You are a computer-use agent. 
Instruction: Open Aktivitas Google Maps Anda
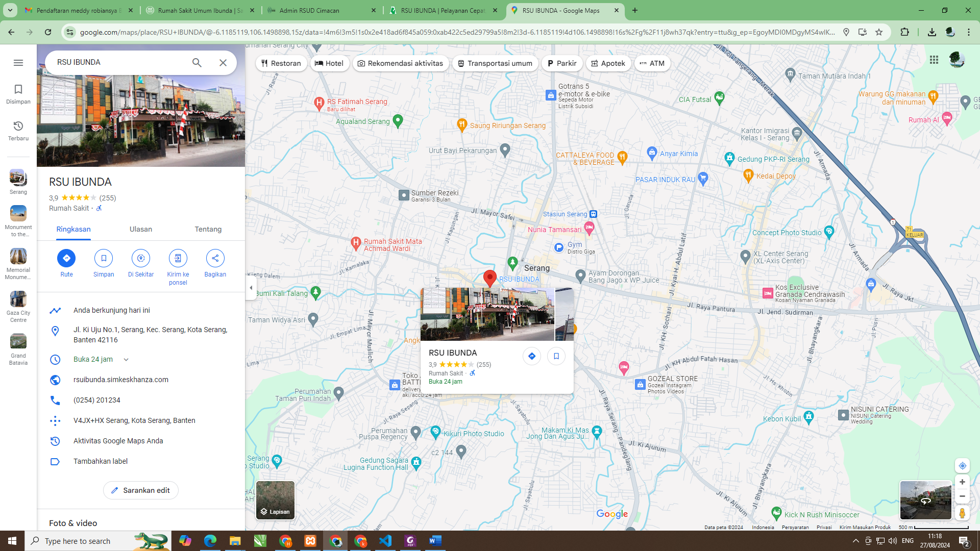pyautogui.click(x=141, y=441)
